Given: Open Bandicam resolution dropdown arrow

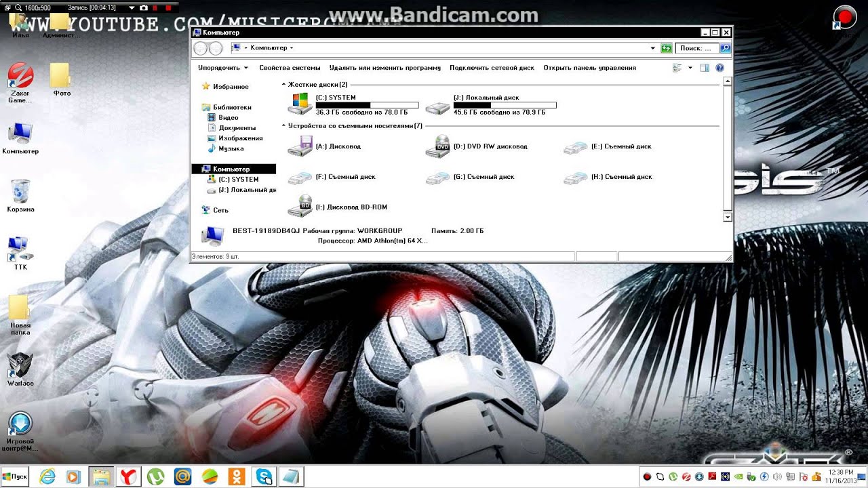Looking at the screenshot, I should [132, 7].
